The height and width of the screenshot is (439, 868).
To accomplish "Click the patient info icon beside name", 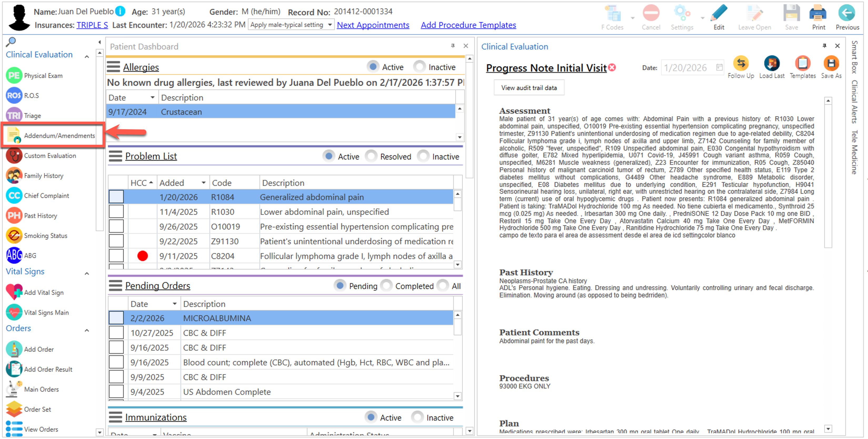I will 120,12.
